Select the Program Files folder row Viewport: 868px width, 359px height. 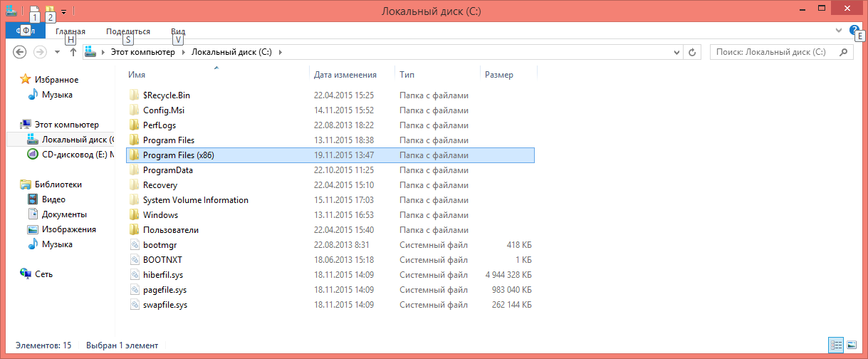(x=168, y=140)
